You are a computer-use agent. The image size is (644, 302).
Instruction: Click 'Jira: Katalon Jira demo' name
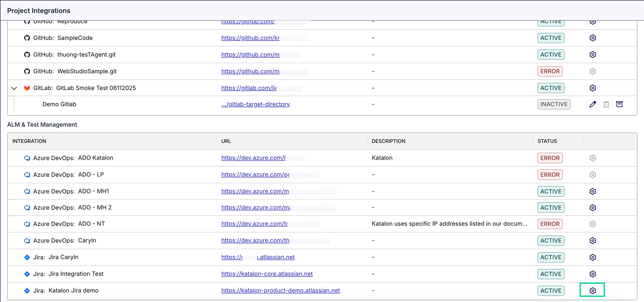[66, 291]
